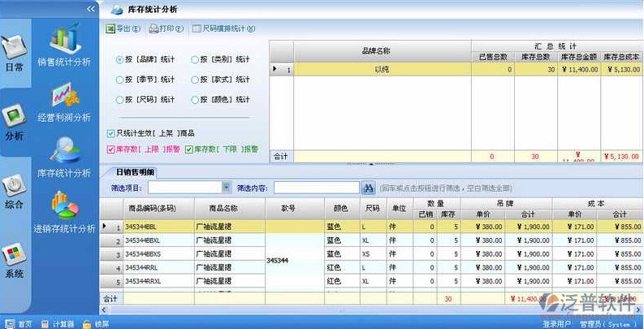Collapse the sidebar with double-chevron arrow

click(91, 8)
